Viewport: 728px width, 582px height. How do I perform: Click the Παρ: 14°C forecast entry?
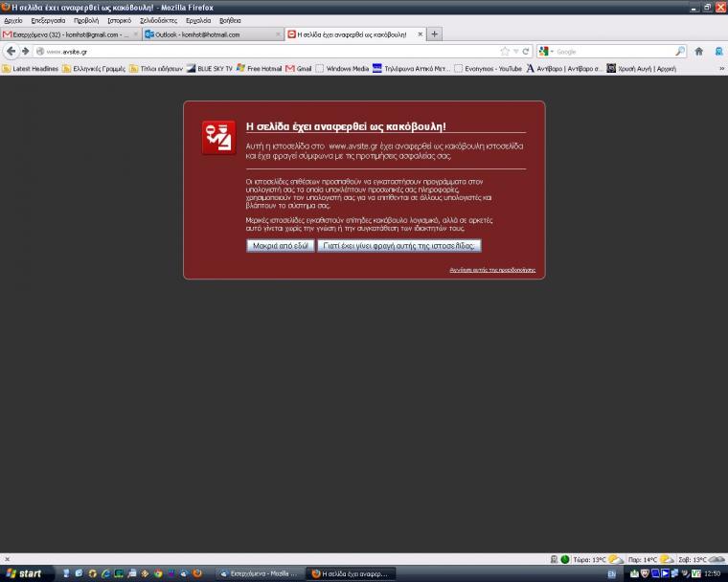(650, 559)
